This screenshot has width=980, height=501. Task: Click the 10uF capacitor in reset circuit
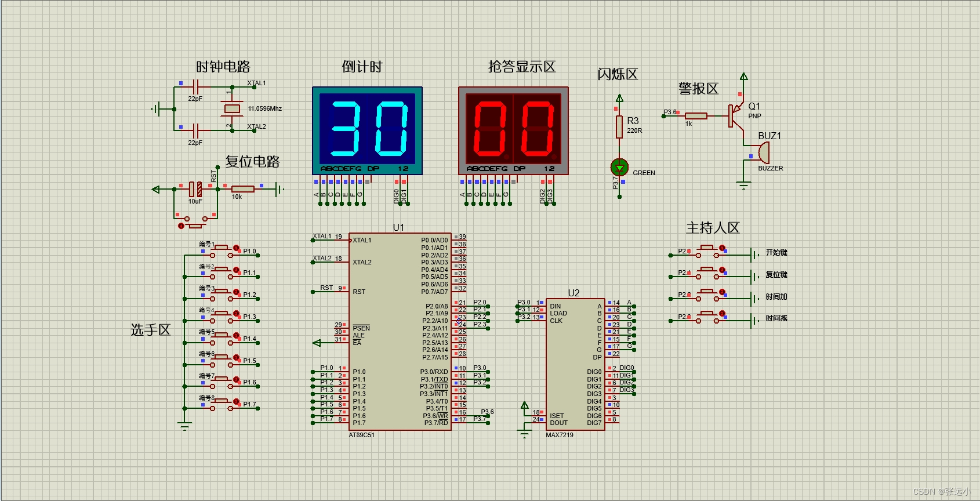[x=195, y=189]
